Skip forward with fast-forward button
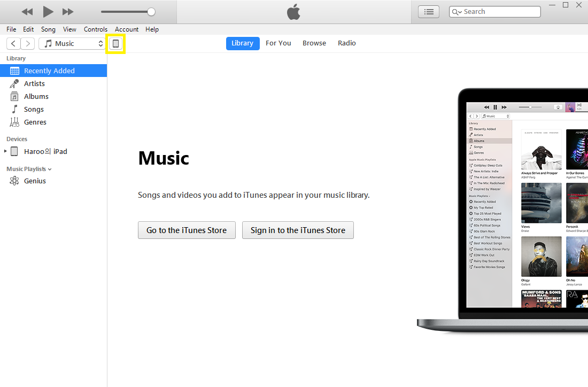Image resolution: width=588 pixels, height=387 pixels. click(68, 12)
